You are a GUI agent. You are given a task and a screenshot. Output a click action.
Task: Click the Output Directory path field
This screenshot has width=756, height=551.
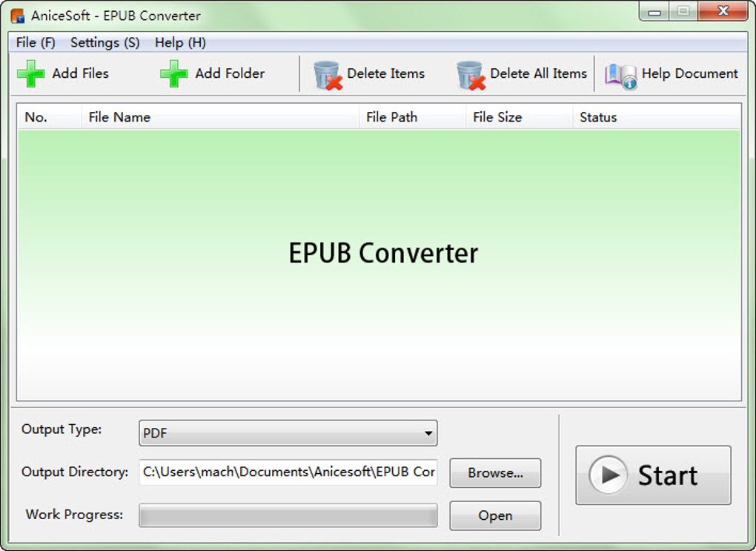click(x=288, y=472)
